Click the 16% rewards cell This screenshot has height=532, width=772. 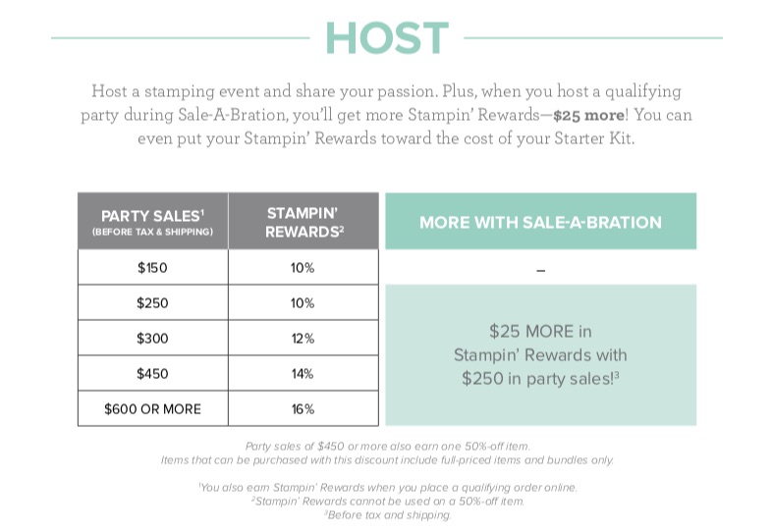click(x=303, y=409)
